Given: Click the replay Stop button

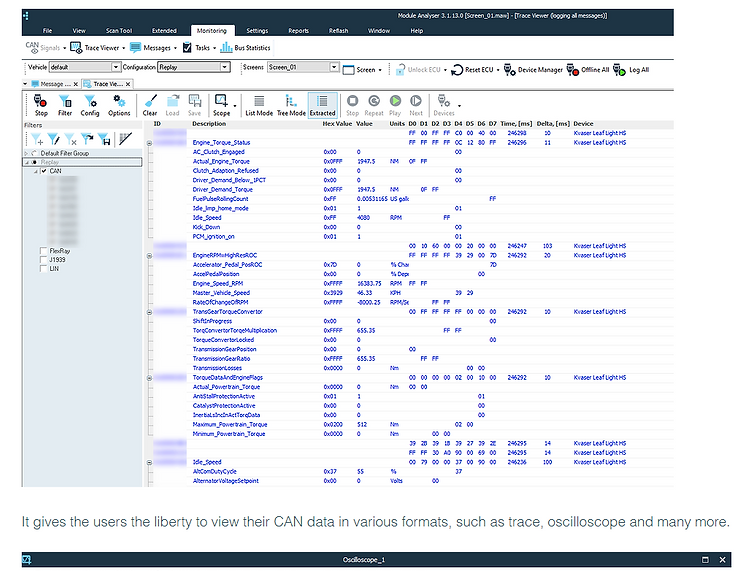Looking at the screenshot, I should click(353, 105).
